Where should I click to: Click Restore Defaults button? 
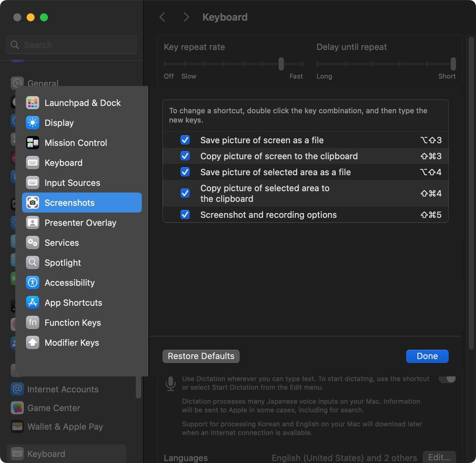[x=201, y=356]
